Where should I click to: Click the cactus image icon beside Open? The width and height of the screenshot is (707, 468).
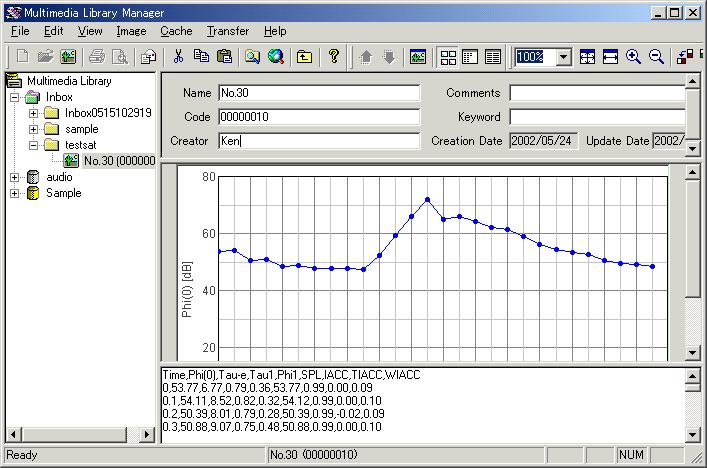(69, 57)
